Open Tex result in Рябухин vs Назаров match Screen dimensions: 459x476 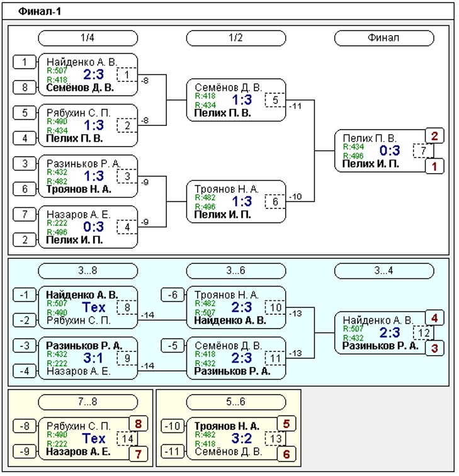click(x=93, y=439)
